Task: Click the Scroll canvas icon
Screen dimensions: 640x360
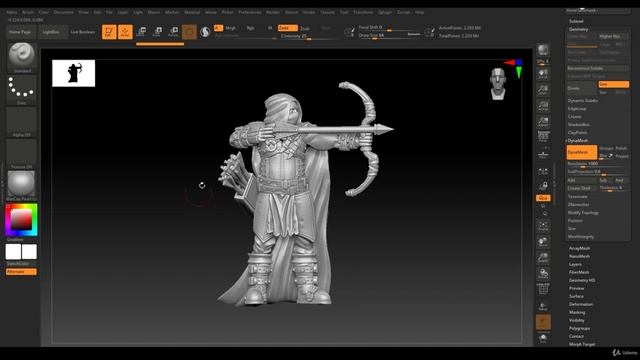Action: (x=543, y=74)
